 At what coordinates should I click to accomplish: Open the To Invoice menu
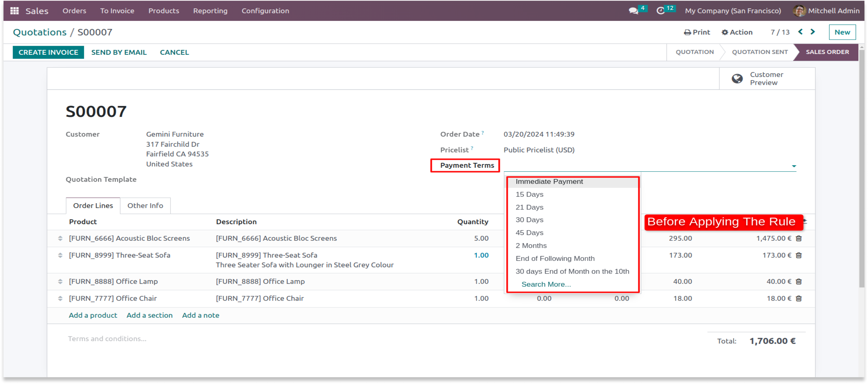(117, 11)
